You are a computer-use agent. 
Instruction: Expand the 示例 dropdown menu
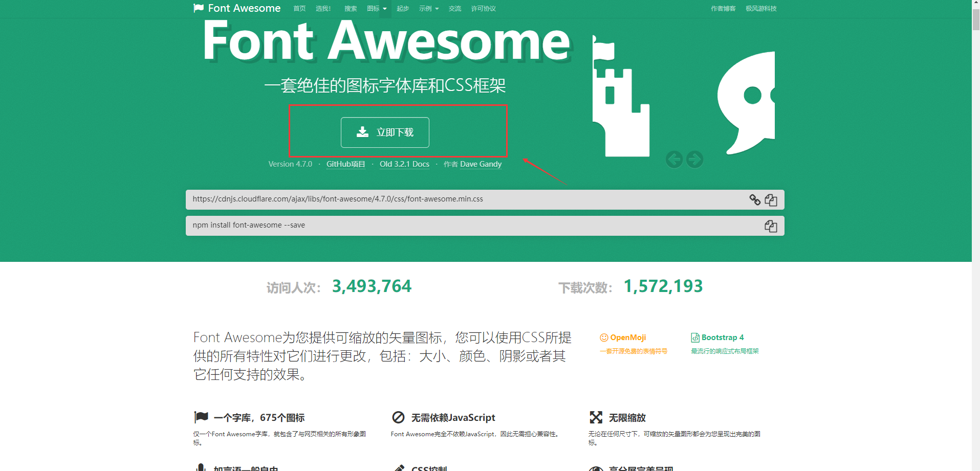coord(429,8)
